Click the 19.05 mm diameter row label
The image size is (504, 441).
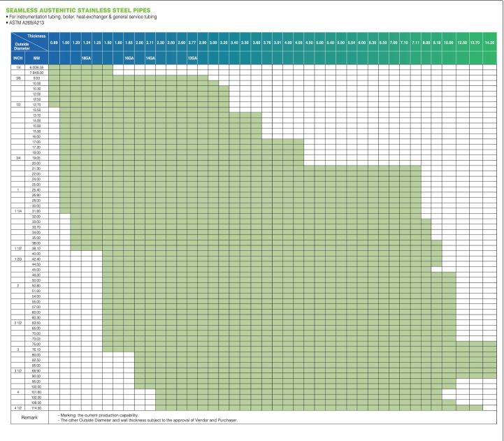click(x=37, y=158)
